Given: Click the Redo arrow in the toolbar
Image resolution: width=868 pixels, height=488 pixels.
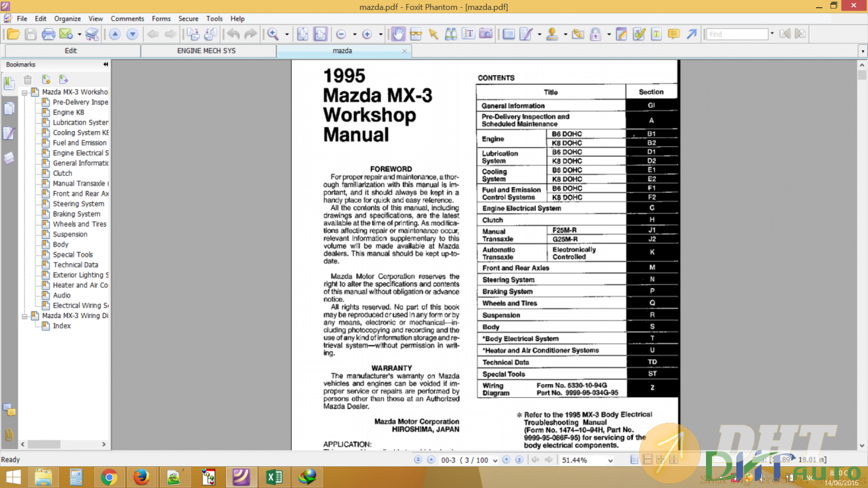Looking at the screenshot, I should click(x=250, y=34).
